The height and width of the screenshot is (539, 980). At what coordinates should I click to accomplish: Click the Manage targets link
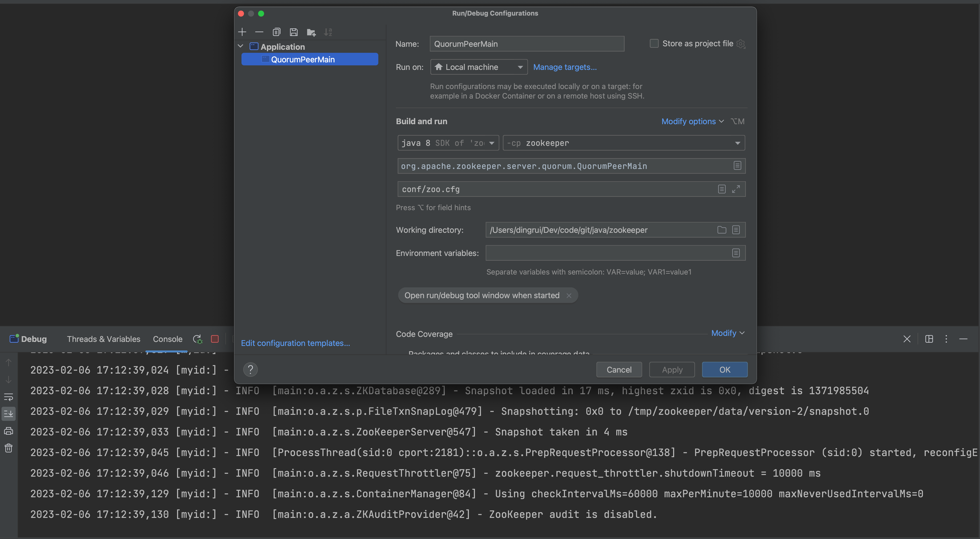pos(564,67)
